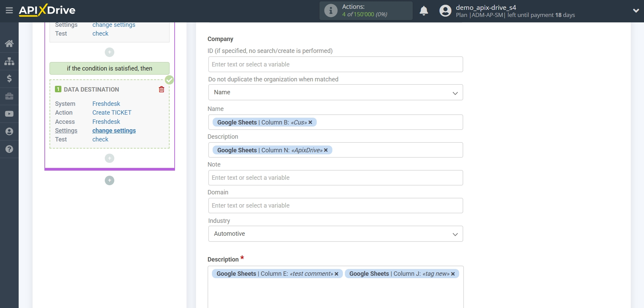Screen dimensions: 644x308
Task: Remove Column B Cus variable tag
Action: (310, 122)
